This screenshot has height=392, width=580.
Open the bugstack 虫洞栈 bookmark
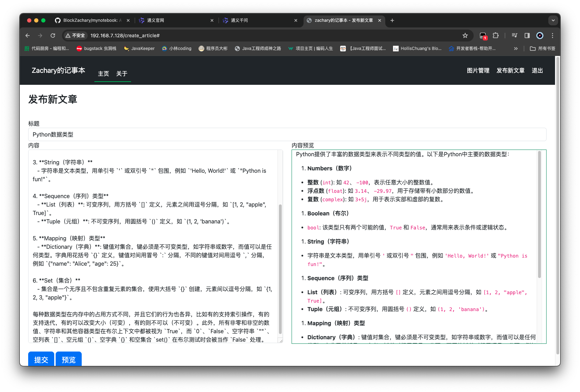click(96, 49)
